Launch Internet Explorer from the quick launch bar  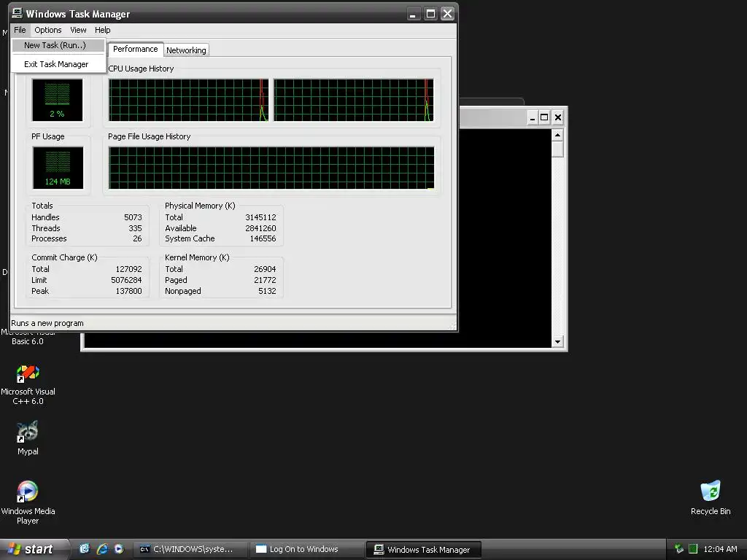pos(102,549)
